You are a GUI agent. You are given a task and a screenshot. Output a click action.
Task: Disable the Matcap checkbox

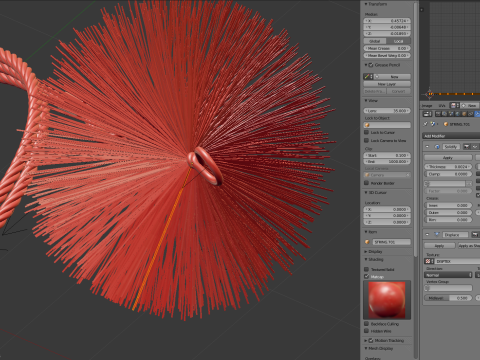click(x=367, y=277)
